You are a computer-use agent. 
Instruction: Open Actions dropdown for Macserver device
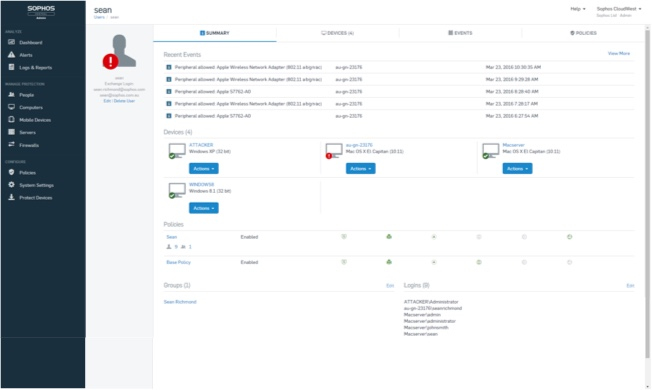tap(517, 168)
